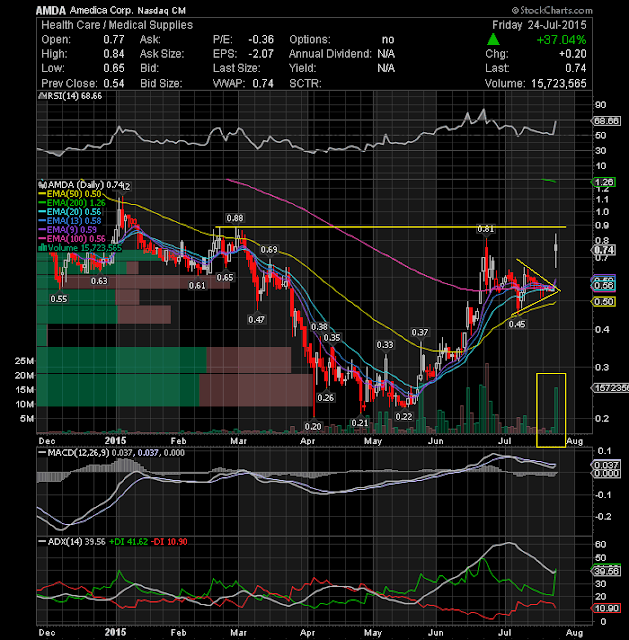Select the High value 0.84
The height and width of the screenshot is (640, 629).
(113, 54)
